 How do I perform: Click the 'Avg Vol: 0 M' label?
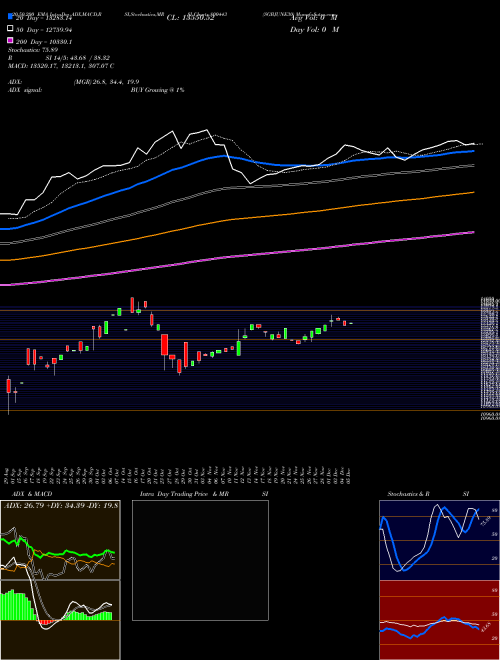click(314, 17)
